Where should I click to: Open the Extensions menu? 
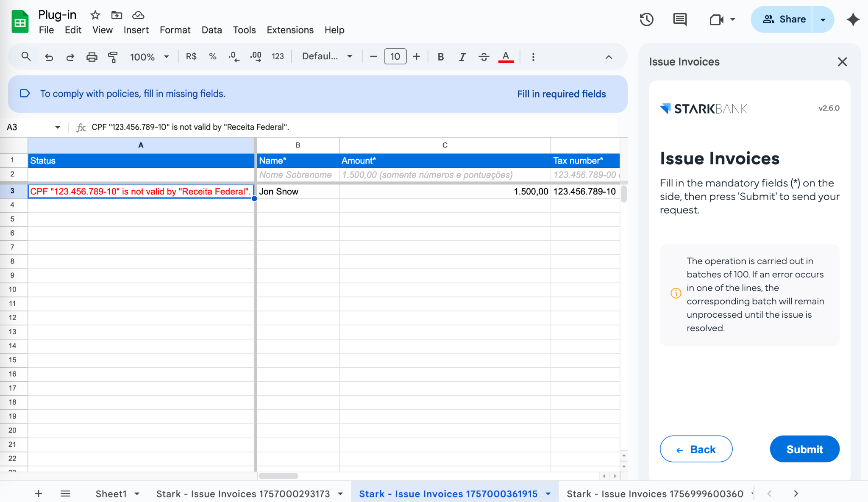pos(290,30)
